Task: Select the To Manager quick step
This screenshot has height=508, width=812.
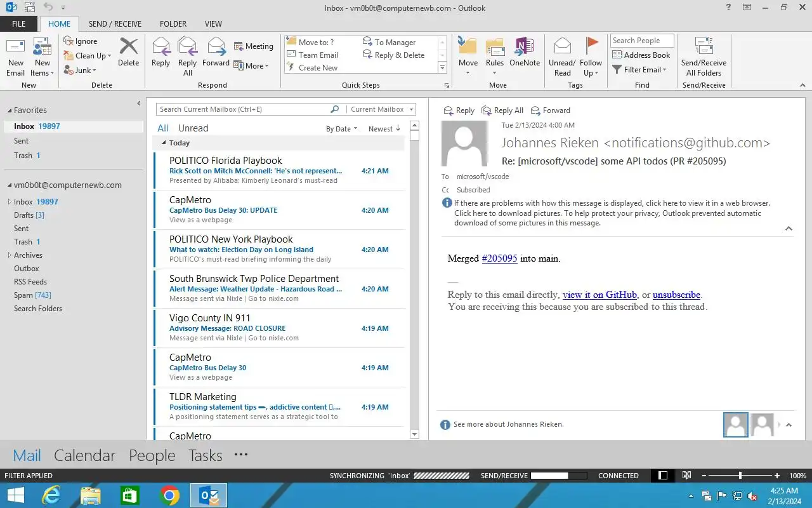Action: point(390,43)
